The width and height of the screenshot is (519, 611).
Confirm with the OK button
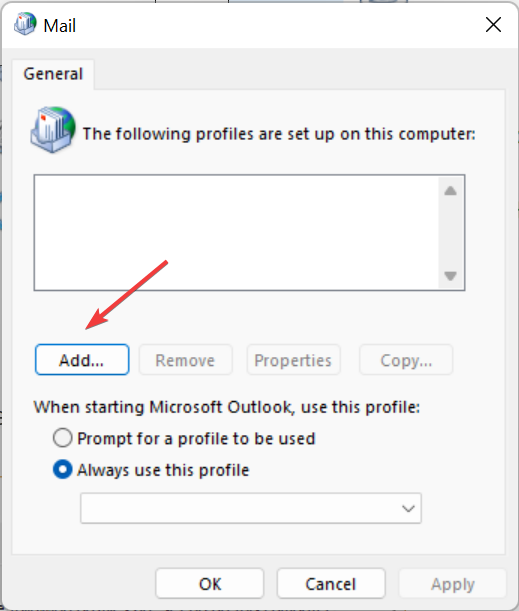(210, 584)
